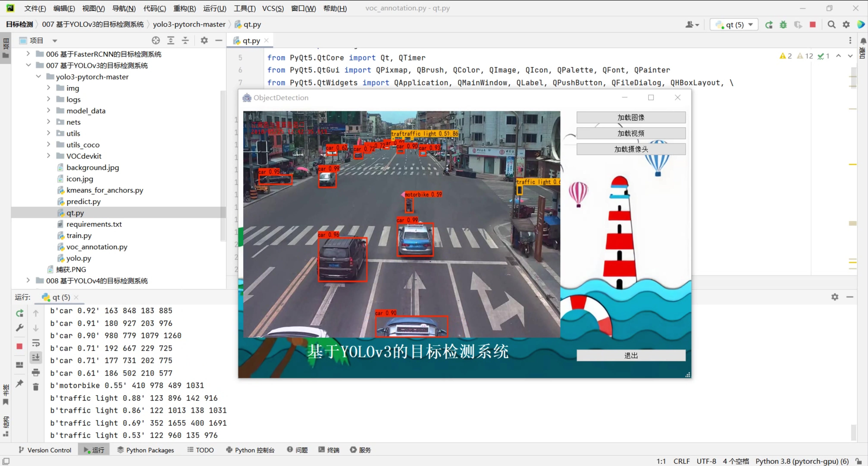Toggle scroll-to-end in the run console
868x466 pixels.
pos(36,357)
